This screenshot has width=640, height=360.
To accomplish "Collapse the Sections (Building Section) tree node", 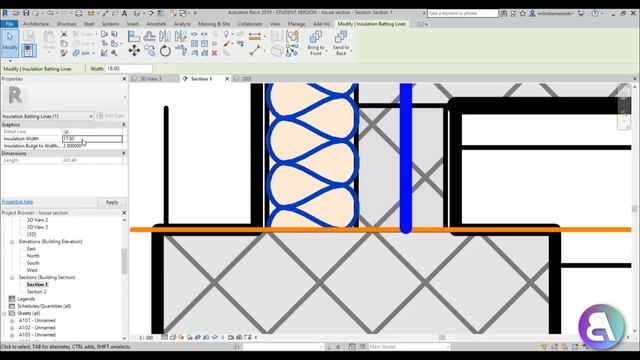I will point(12,278).
